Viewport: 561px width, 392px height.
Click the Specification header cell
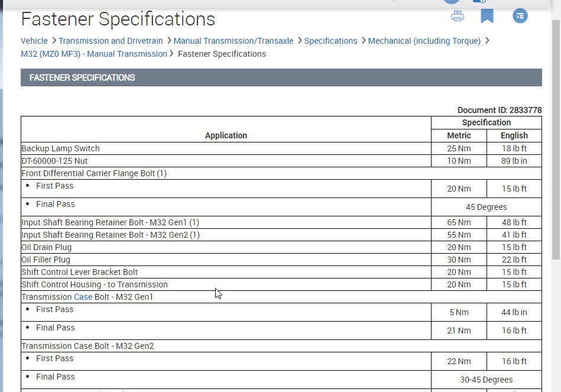(x=487, y=122)
